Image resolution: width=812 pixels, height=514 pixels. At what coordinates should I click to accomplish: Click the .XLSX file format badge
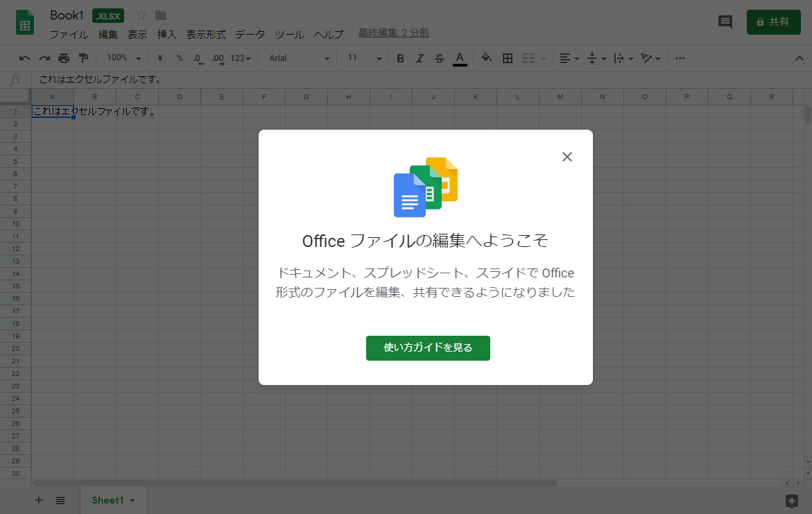tap(108, 15)
